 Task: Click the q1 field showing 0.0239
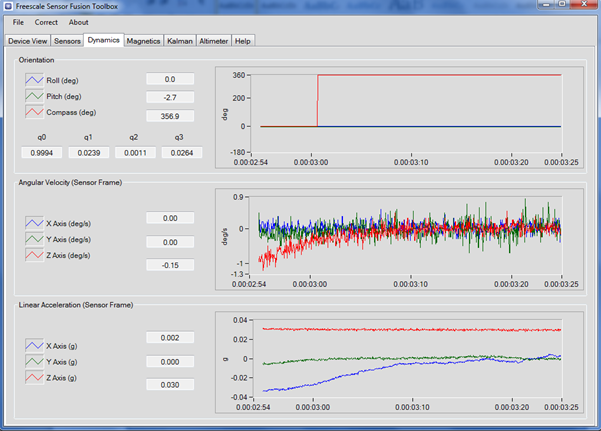[x=89, y=153]
